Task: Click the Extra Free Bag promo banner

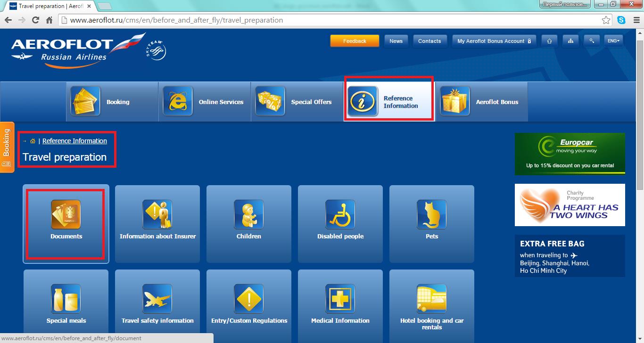Action: click(x=570, y=256)
